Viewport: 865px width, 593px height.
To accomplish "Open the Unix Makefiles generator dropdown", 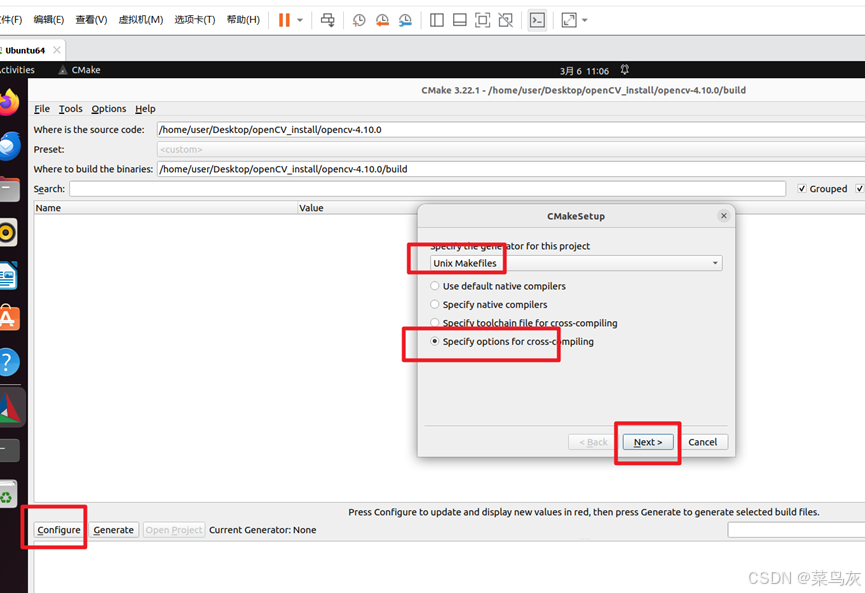I will tap(576, 263).
